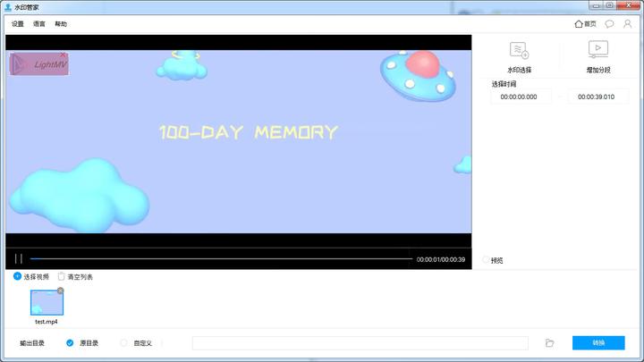Click the start time field 00:00:00.000
Screen dimensions: 644x362
[x=519, y=97]
